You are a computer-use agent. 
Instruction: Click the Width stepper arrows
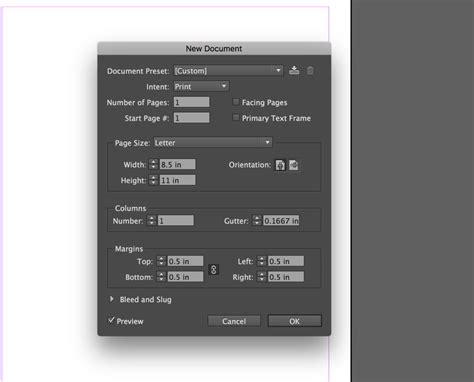(153, 164)
